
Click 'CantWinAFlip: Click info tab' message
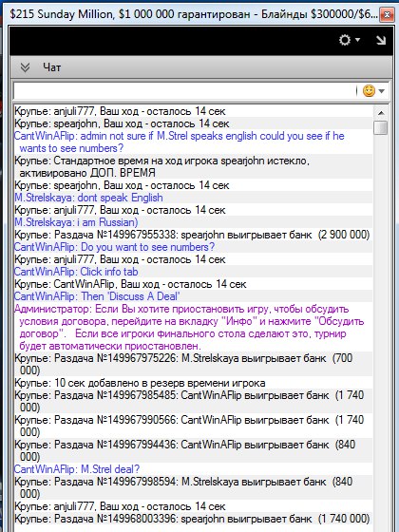[x=76, y=272]
